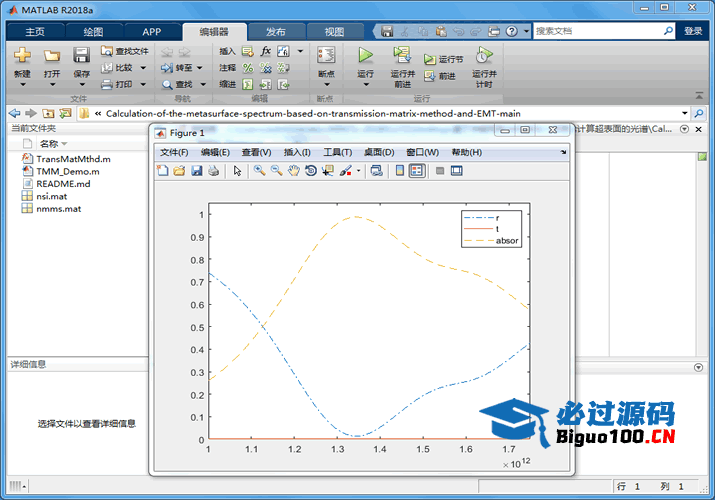715x500 pixels.
Task: Open the 工具(T) menu in Figure 1
Action: coord(337,152)
